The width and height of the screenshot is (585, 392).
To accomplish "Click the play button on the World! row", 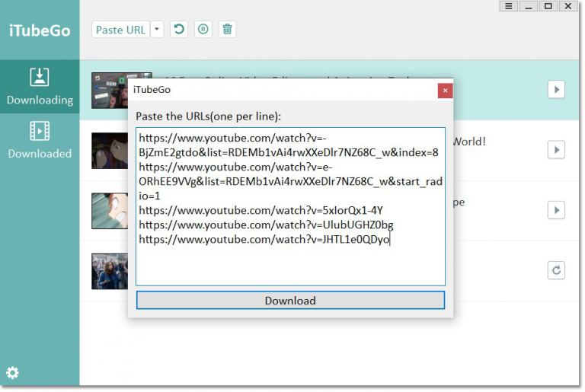I will click(556, 150).
